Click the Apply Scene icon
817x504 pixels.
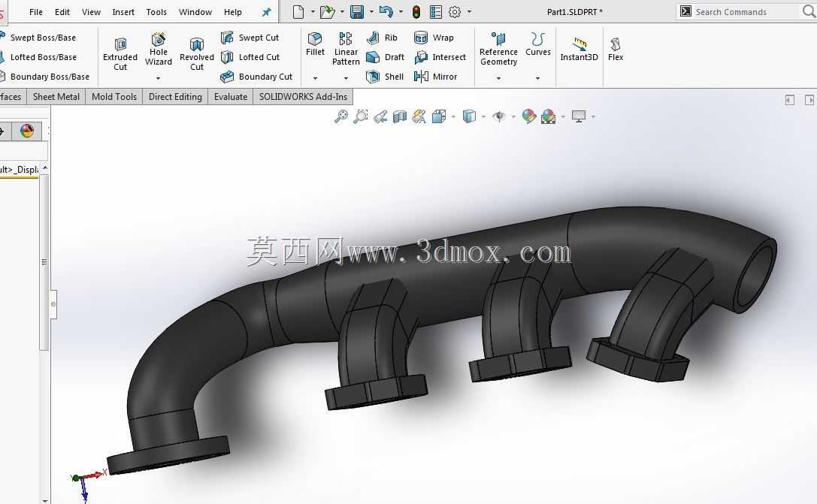point(548,116)
